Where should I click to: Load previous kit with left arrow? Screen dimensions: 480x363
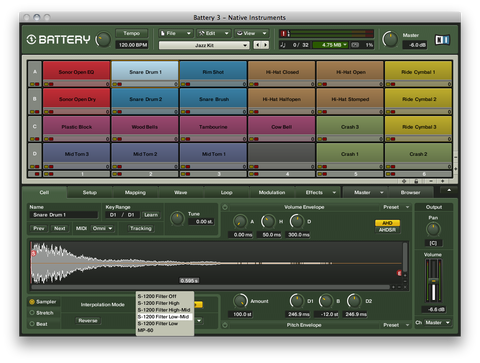click(257, 45)
